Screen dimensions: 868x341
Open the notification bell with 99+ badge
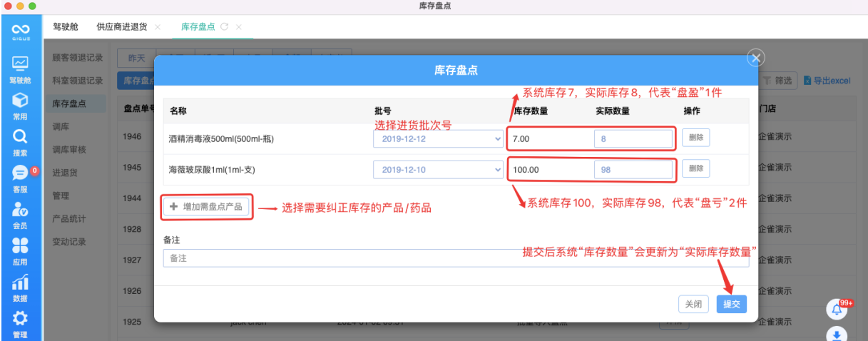tap(836, 309)
